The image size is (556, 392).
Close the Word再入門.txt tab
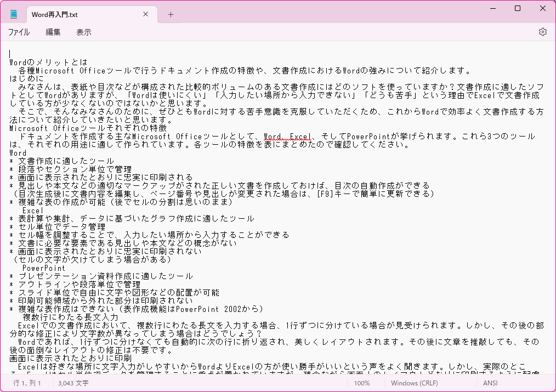[x=146, y=14]
